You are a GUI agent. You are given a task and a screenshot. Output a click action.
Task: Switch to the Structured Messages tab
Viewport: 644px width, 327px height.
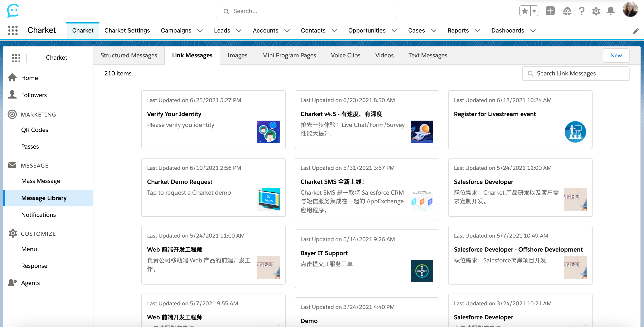coord(129,55)
